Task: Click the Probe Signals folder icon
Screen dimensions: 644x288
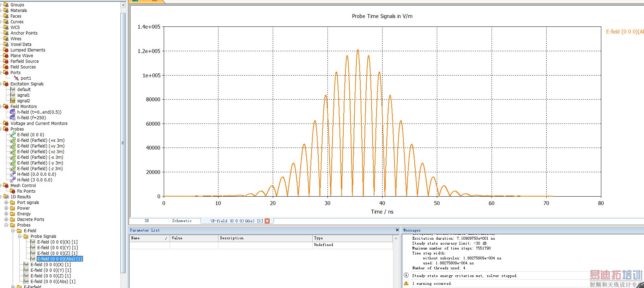Action: pyautogui.click(x=26, y=236)
